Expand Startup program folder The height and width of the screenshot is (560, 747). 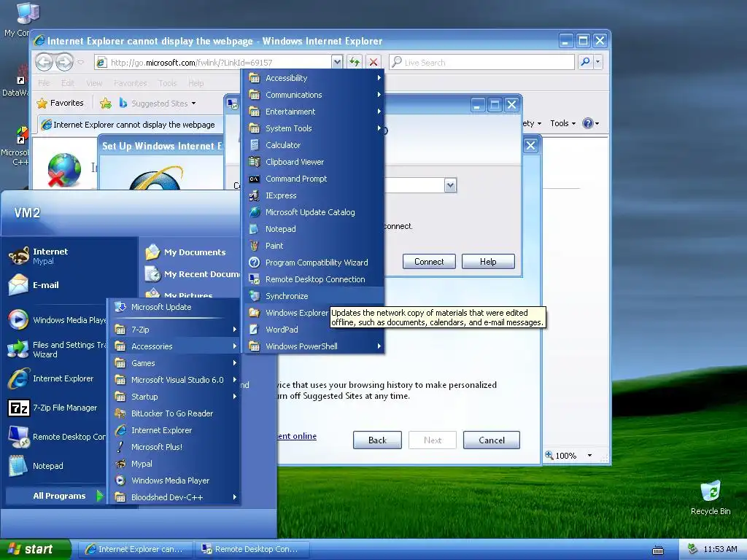point(174,397)
